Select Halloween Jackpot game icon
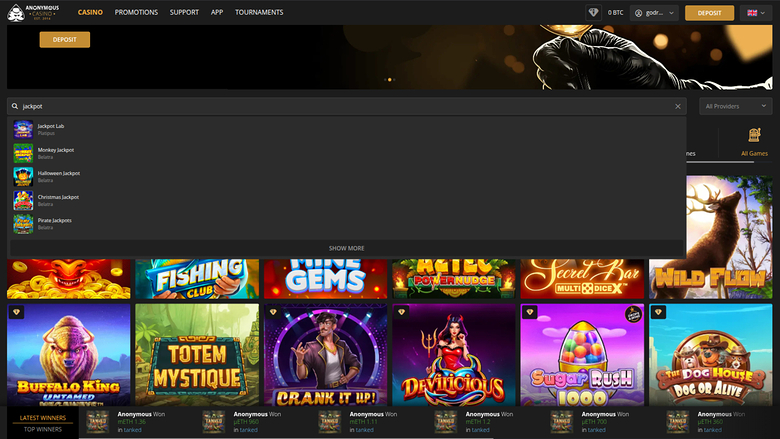This screenshot has width=780, height=439. pyautogui.click(x=23, y=176)
